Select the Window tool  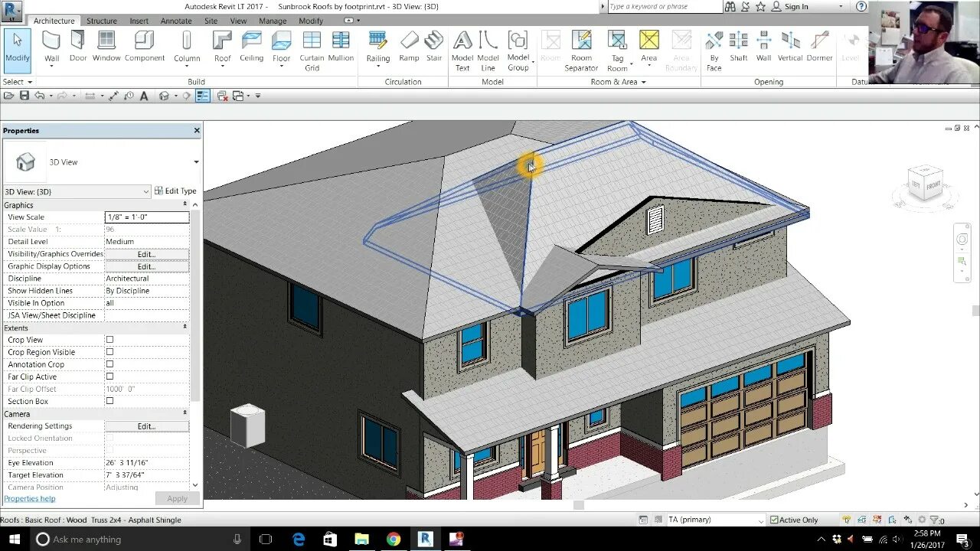click(x=106, y=46)
